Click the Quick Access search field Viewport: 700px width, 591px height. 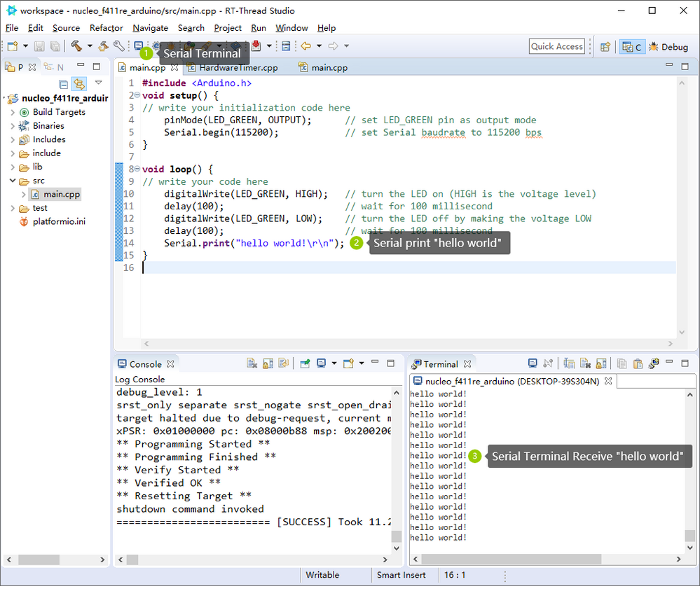tap(556, 46)
